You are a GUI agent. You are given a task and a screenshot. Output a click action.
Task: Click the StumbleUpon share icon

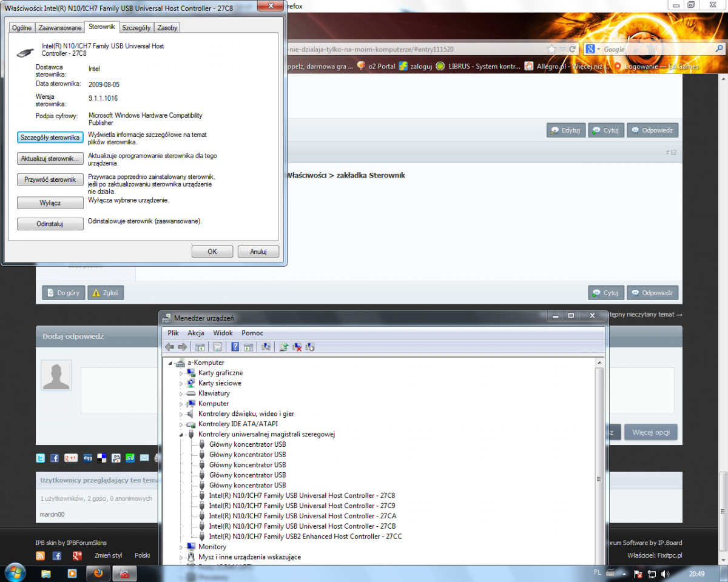coord(130,458)
